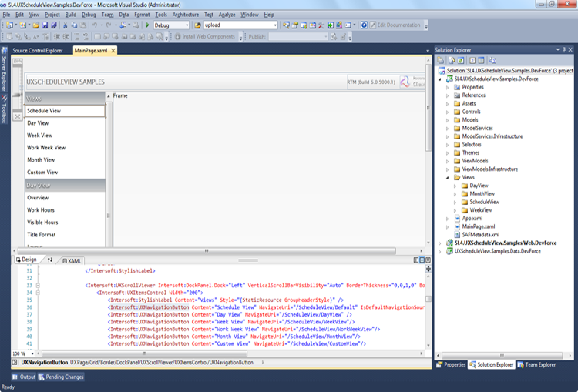
Task: Expand the DayView folder
Action: tap(455, 186)
